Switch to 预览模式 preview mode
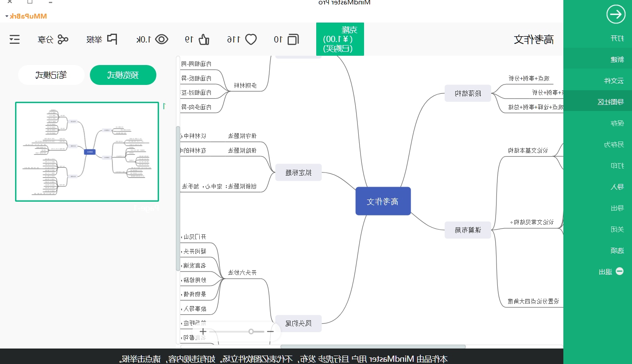632x364 pixels. click(123, 75)
